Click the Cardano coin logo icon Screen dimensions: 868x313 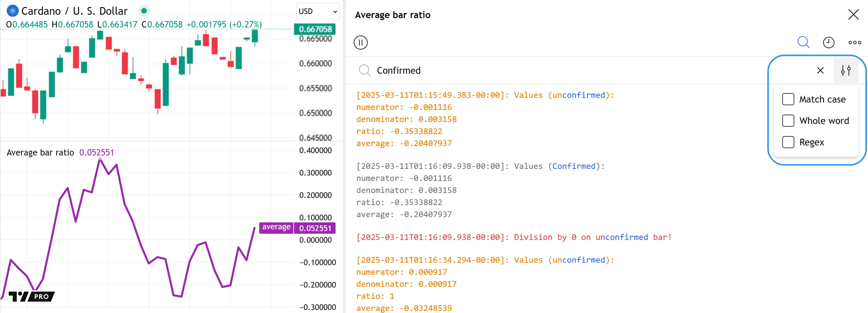pos(12,11)
